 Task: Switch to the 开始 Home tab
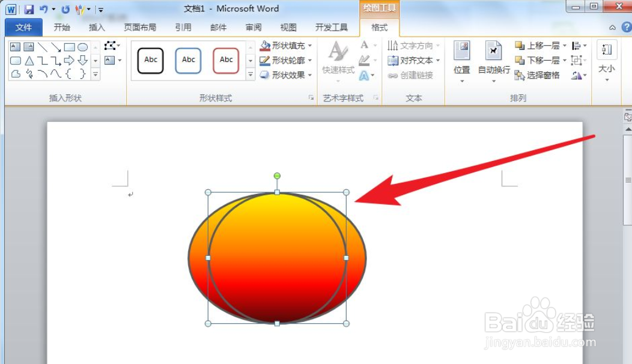pos(62,27)
